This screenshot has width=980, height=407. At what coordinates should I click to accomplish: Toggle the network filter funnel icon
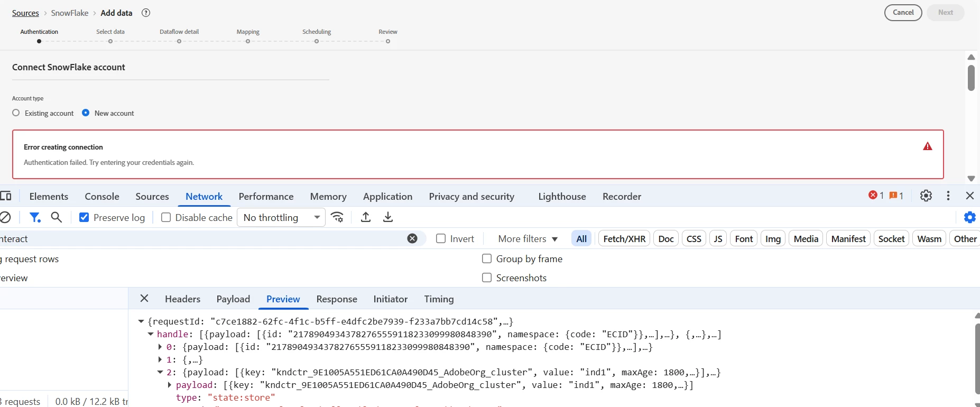35,217
